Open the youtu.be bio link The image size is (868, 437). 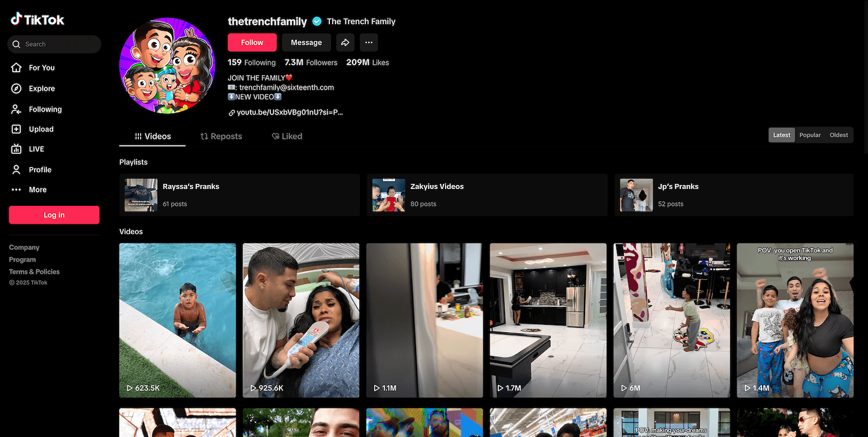tap(289, 113)
